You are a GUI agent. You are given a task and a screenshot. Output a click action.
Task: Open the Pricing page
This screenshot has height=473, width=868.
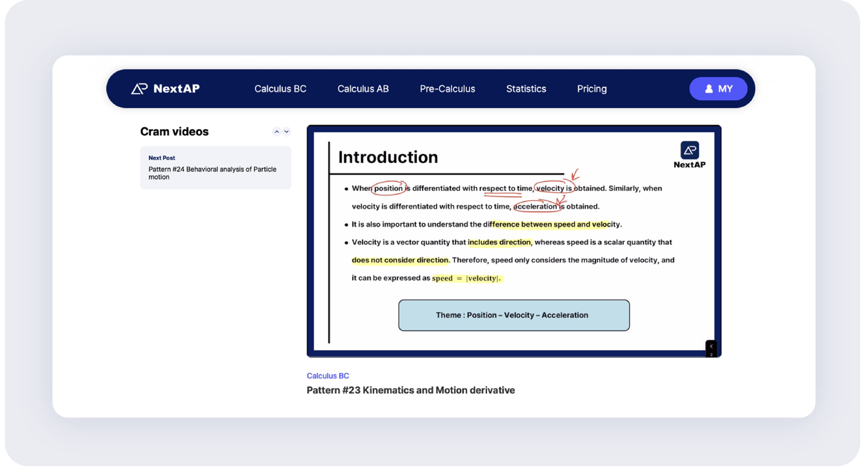coord(592,89)
